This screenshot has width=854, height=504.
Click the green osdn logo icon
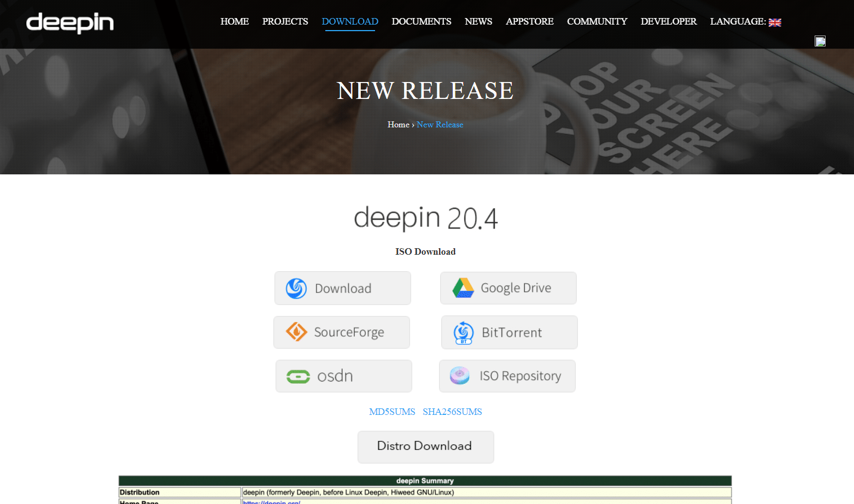(298, 377)
